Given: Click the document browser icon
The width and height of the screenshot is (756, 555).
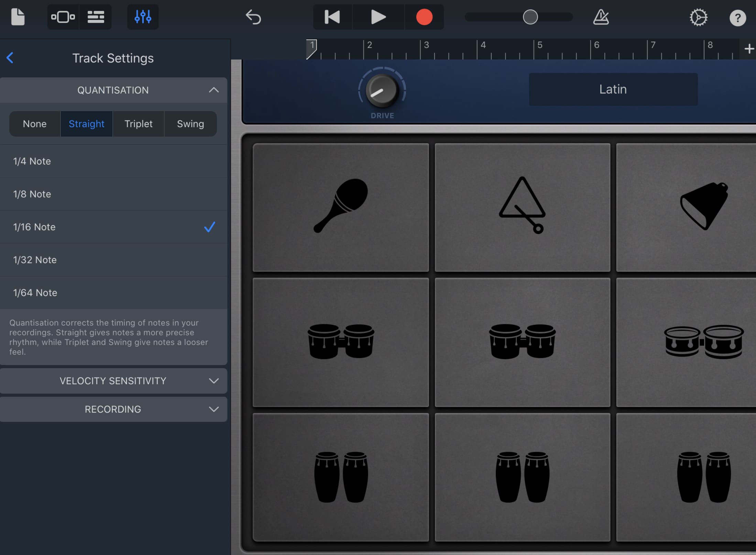Looking at the screenshot, I should [18, 17].
